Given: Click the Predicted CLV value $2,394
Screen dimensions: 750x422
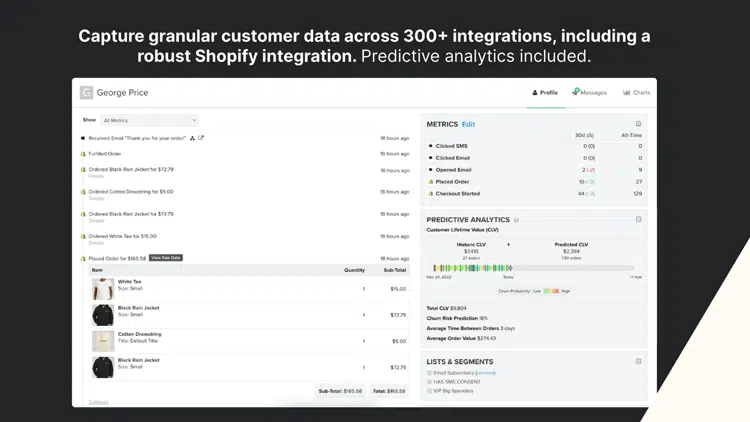Looking at the screenshot, I should [x=571, y=251].
